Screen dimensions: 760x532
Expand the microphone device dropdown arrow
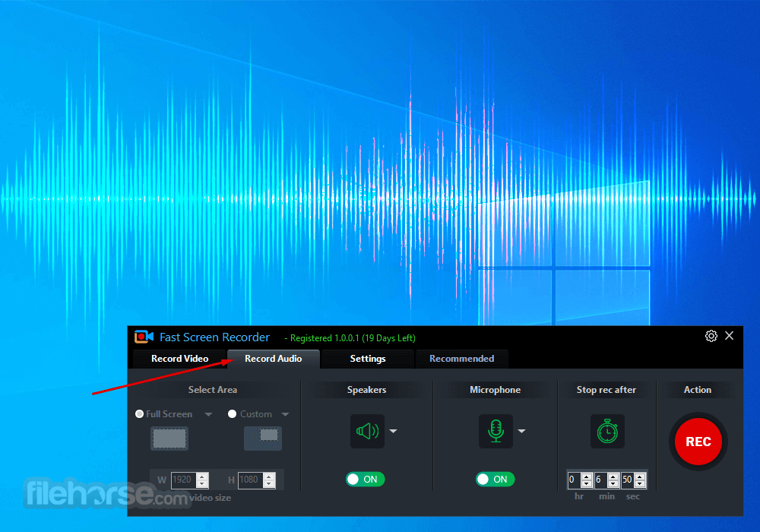click(521, 431)
